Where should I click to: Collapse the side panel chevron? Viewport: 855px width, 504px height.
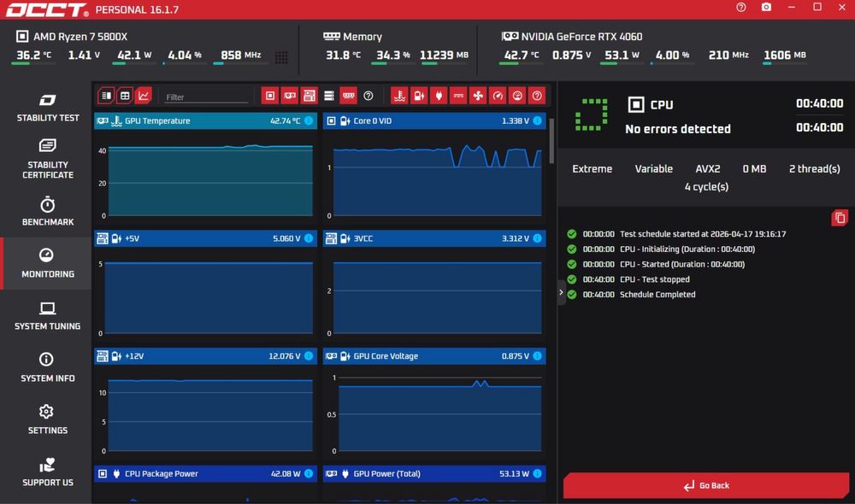[561, 292]
